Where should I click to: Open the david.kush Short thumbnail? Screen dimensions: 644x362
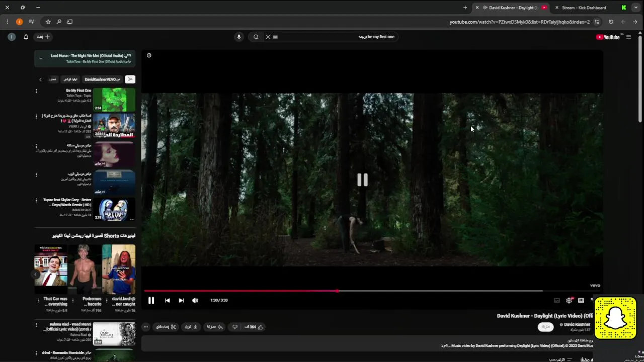[119, 269]
